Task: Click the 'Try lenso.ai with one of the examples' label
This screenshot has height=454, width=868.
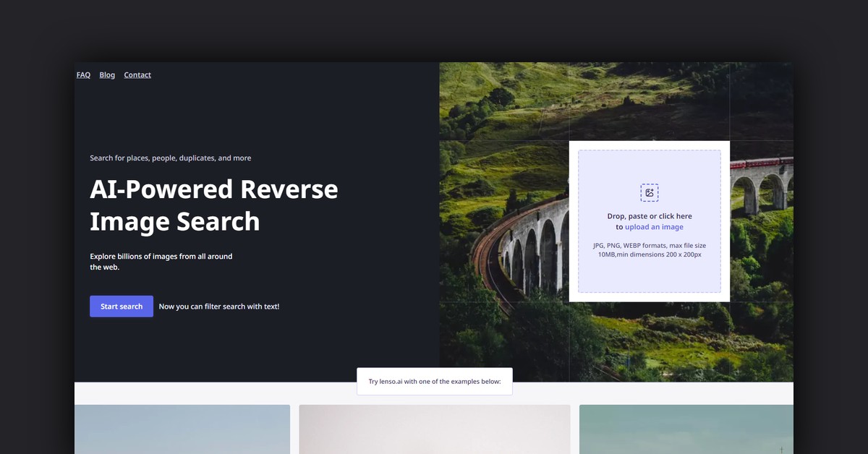Action: (434, 382)
